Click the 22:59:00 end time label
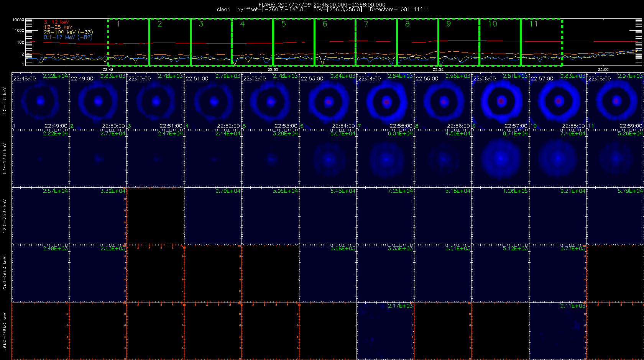 coord(631,126)
